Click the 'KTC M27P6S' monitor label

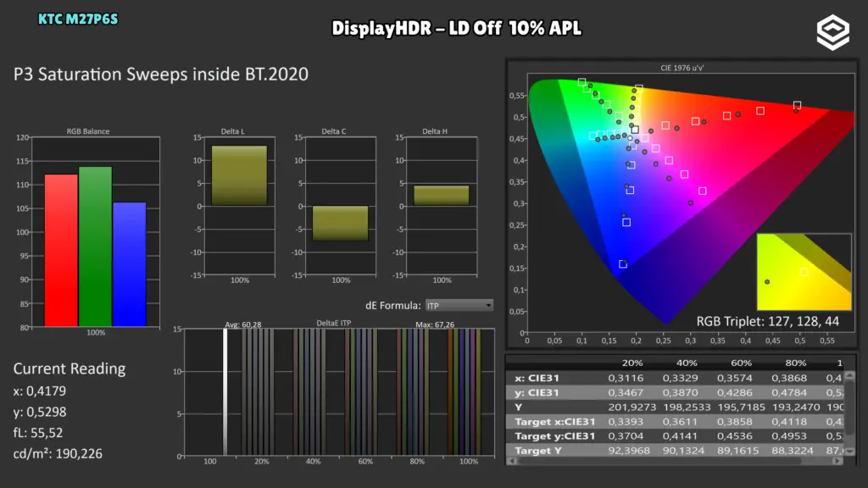(x=78, y=19)
